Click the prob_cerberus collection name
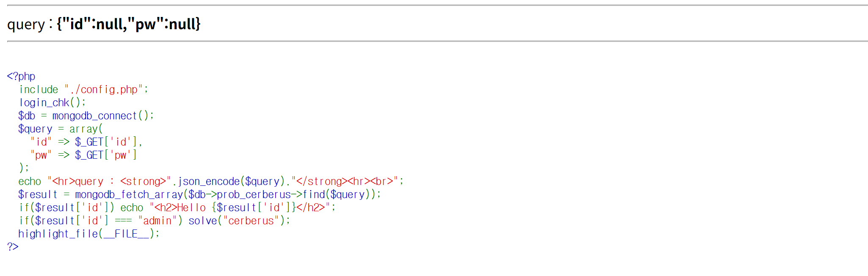The height and width of the screenshot is (276, 868). pos(254,195)
